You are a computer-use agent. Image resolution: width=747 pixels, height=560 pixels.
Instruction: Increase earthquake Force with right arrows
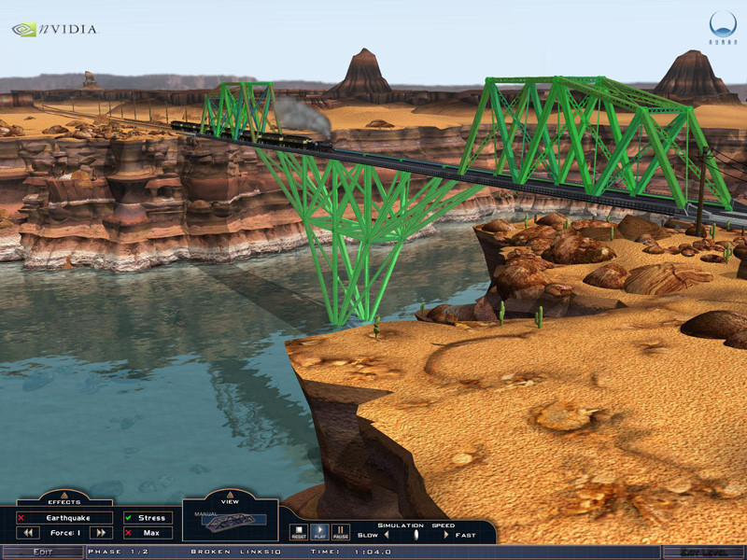(99, 532)
